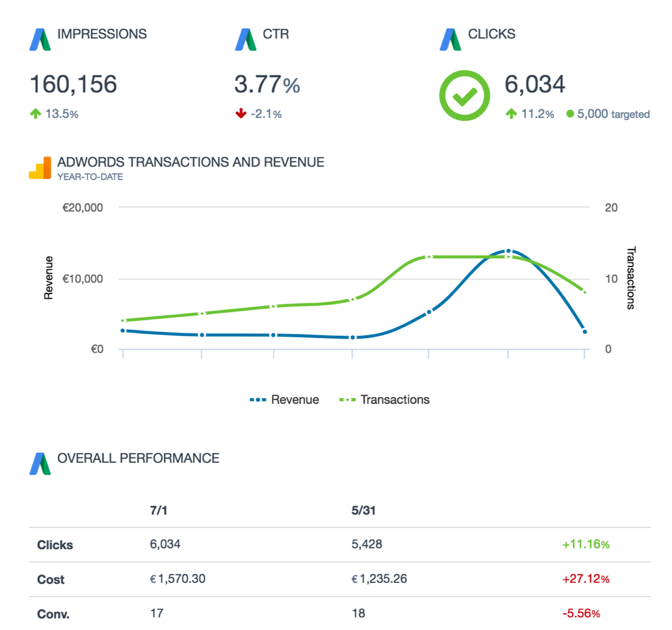This screenshot has height=630, width=672.
Task: Click the peak data point on the Revenue line
Action: 509,250
